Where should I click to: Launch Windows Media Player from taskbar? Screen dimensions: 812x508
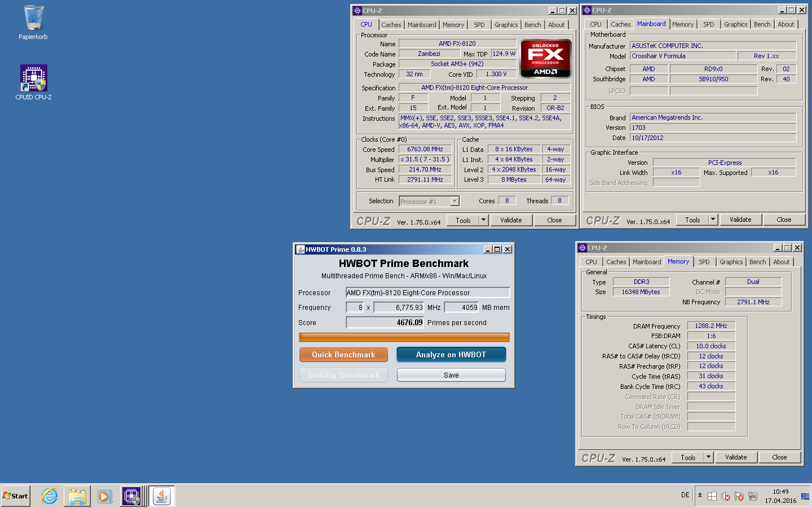pyautogui.click(x=104, y=496)
